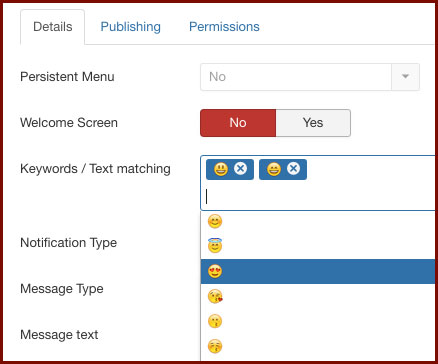Expand the Persistent Menu dropdown arrow
The width and height of the screenshot is (438, 364).
tap(405, 77)
